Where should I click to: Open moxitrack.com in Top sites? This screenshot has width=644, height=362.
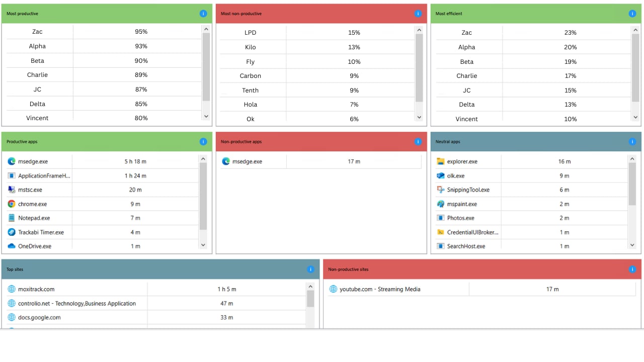[36, 289]
